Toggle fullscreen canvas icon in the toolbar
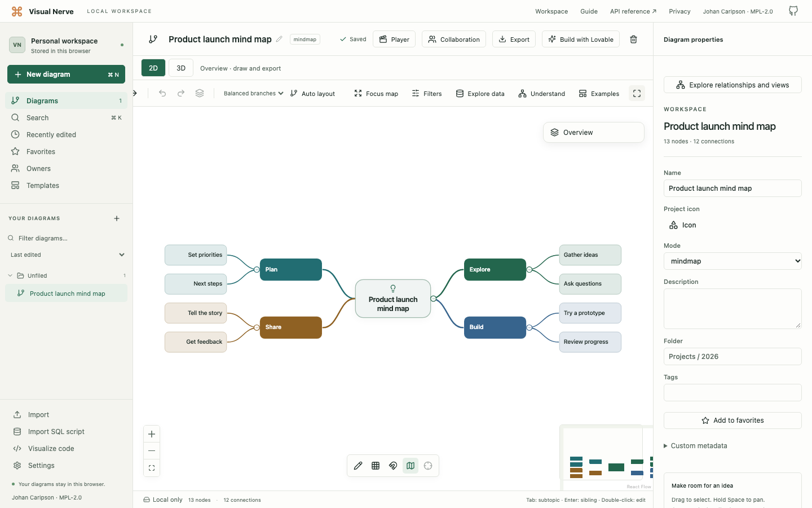 click(637, 94)
